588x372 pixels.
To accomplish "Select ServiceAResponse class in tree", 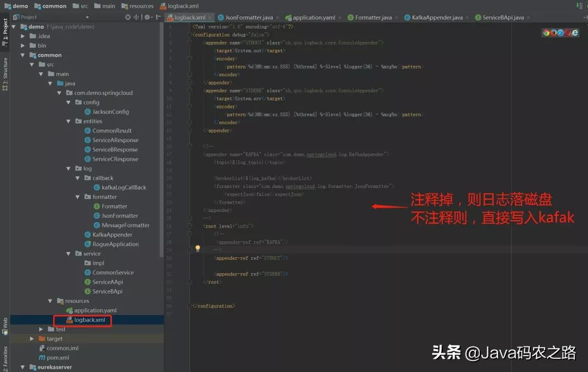I will click(112, 141).
